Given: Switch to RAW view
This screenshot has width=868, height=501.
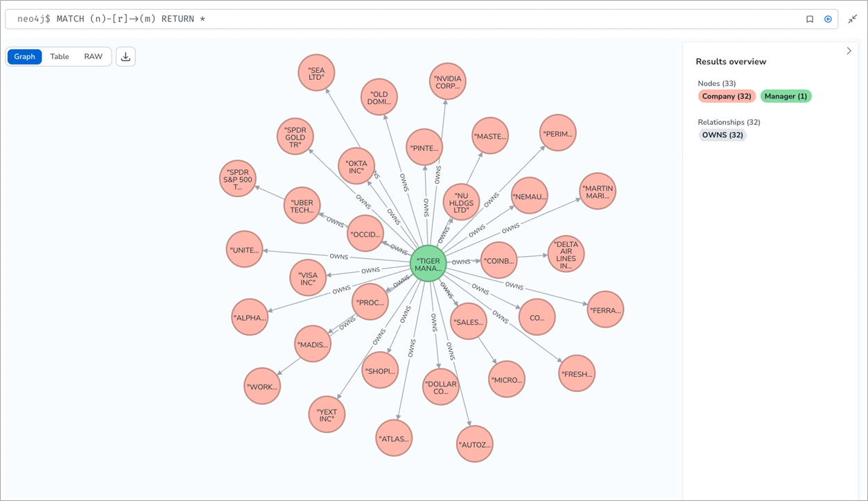Looking at the screenshot, I should (x=93, y=56).
